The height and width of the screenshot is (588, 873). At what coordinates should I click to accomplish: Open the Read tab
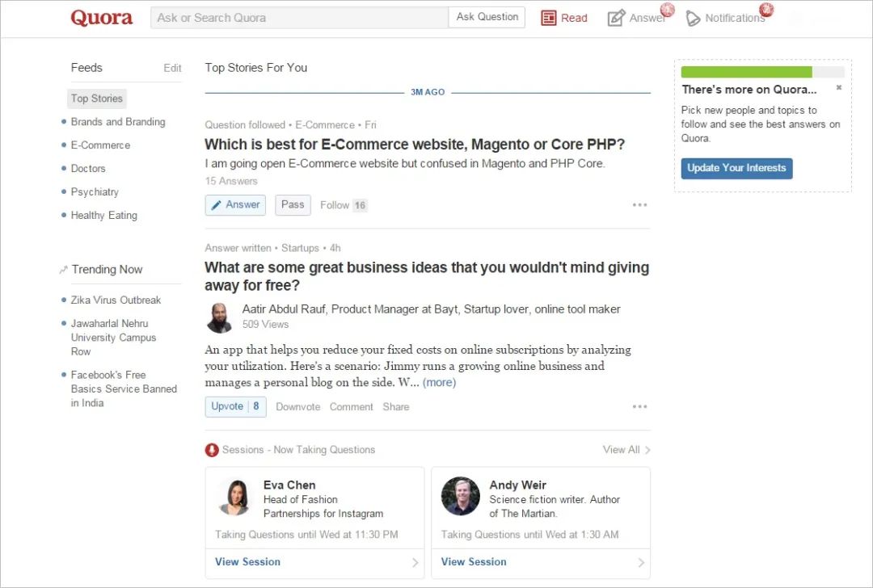click(564, 18)
